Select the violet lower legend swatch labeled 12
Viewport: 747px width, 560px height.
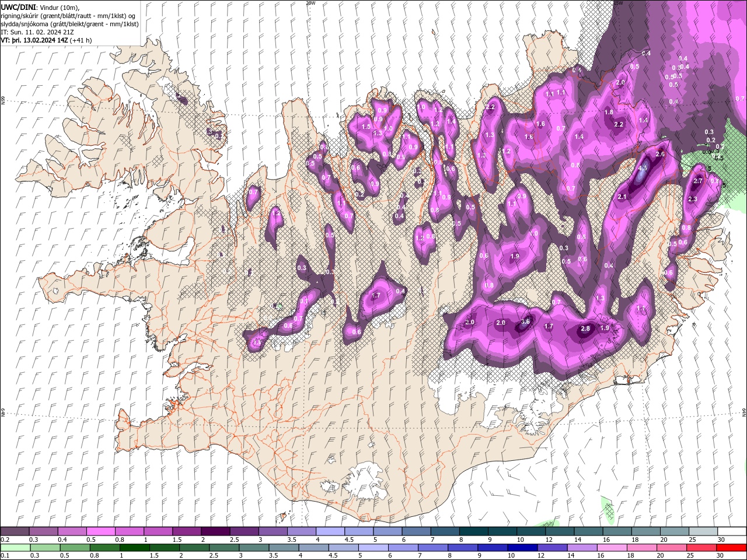[x=552, y=548]
